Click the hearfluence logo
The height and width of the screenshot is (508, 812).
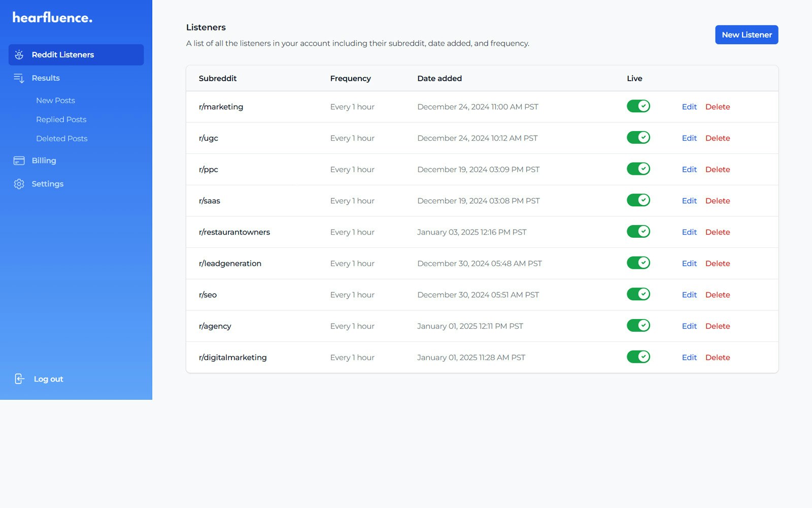click(x=52, y=18)
